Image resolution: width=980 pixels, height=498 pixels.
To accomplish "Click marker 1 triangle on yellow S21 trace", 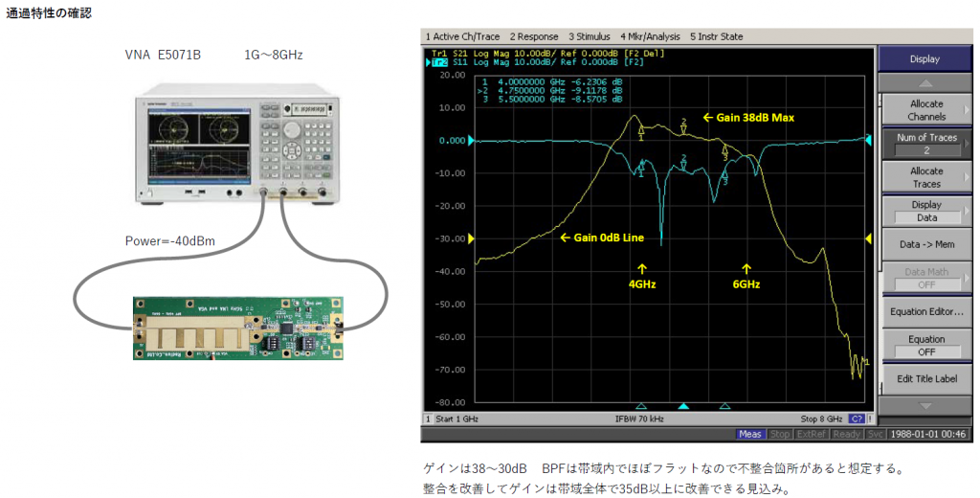I will coord(641,132).
